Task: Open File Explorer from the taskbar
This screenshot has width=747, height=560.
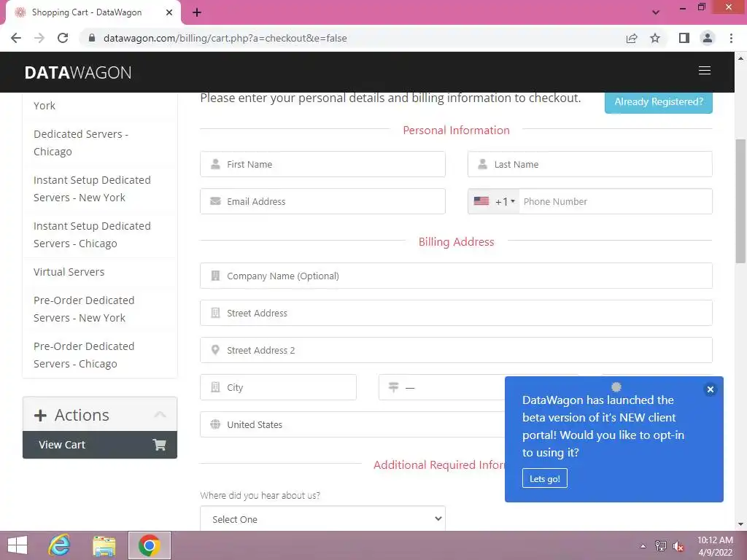Action: coord(104,545)
